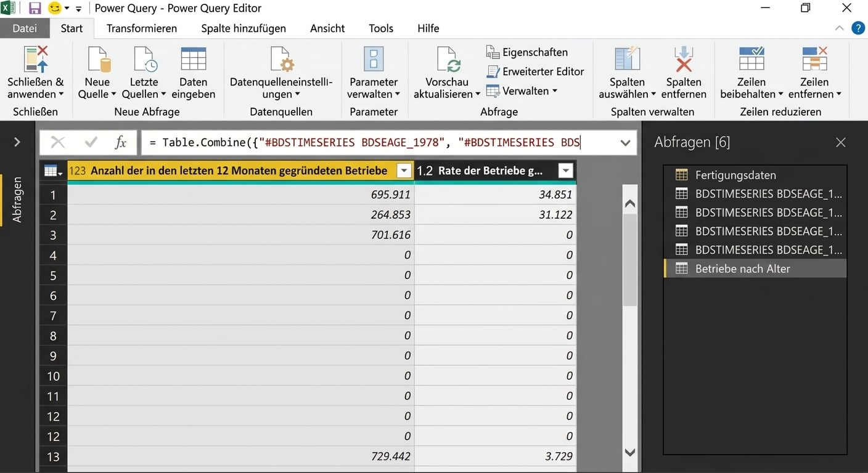Screen dimensions: 868x473
Task: Click the save icon in title bar
Action: (x=35, y=9)
